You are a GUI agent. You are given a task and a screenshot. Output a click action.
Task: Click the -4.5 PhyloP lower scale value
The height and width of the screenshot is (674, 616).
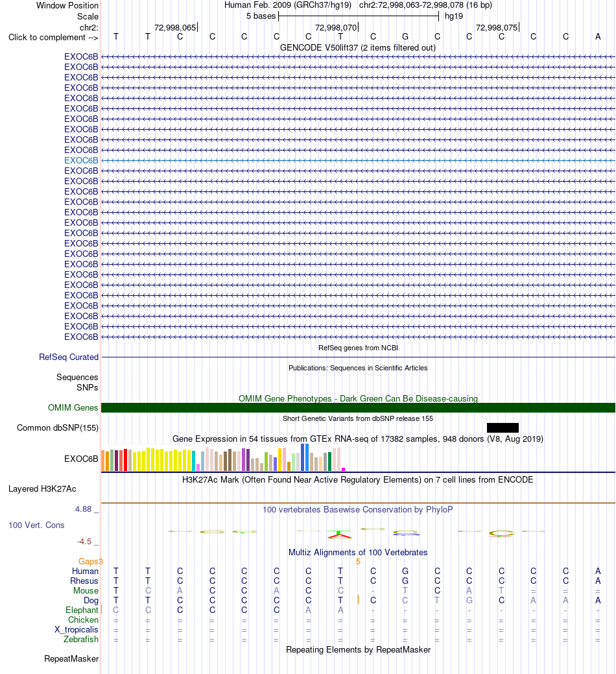click(84, 542)
